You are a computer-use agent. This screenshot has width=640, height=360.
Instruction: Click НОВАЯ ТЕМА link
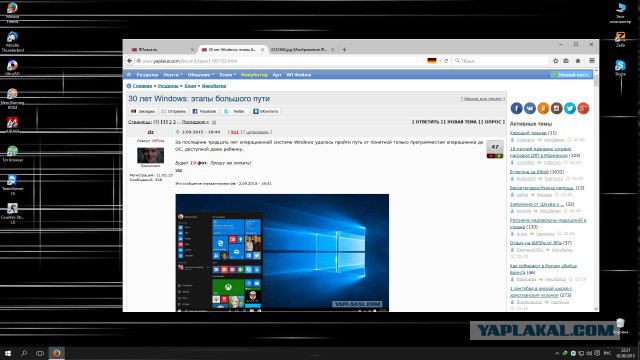click(462, 122)
